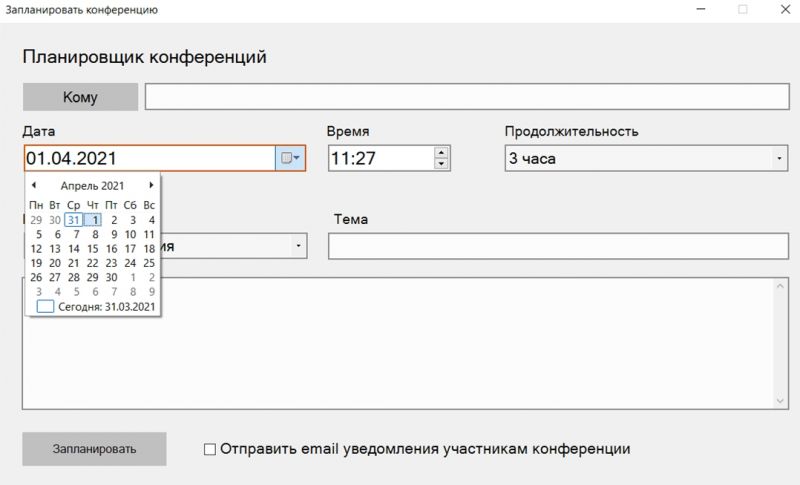Select April 21 in calendar
This screenshot has width=800, height=485.
pyautogui.click(x=73, y=263)
